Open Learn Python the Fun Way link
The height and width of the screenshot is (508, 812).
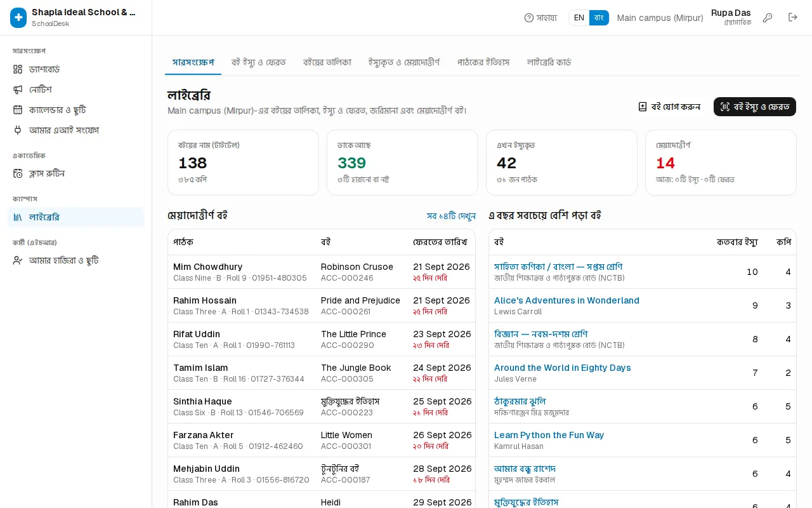coord(549,435)
